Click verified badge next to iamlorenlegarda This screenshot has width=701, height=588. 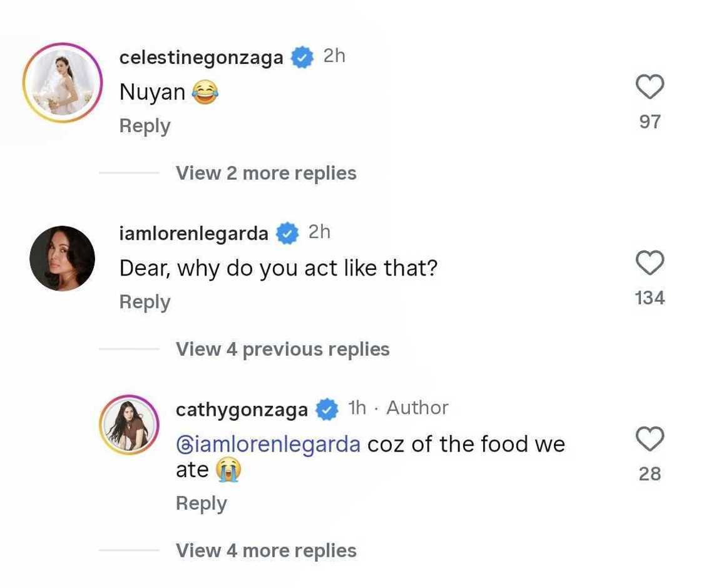click(x=289, y=234)
